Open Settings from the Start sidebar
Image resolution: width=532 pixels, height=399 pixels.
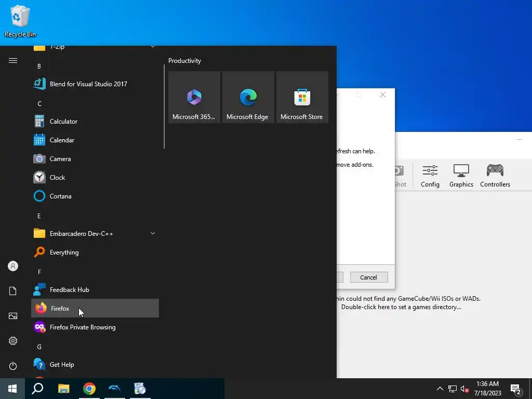[13, 341]
